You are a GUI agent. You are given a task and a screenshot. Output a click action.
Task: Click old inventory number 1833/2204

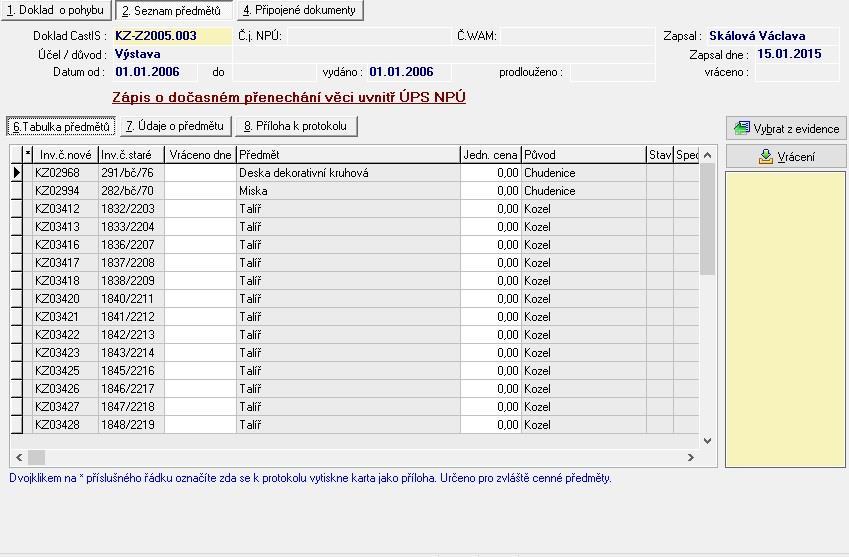[132, 226]
